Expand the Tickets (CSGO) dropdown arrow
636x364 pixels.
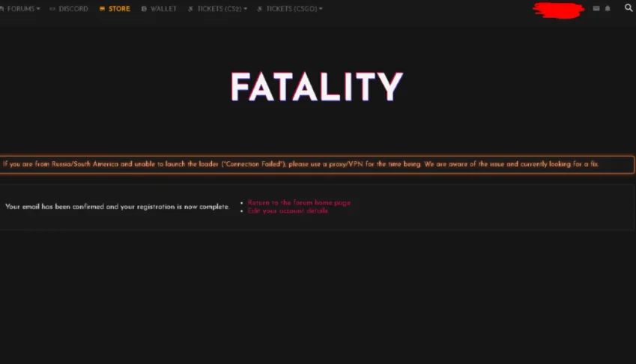point(321,9)
